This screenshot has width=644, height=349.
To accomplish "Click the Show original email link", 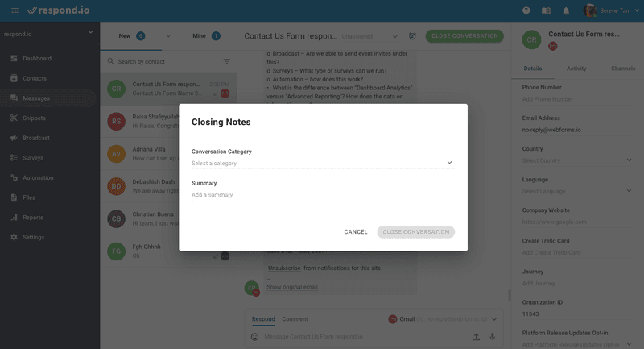I will tap(292, 287).
